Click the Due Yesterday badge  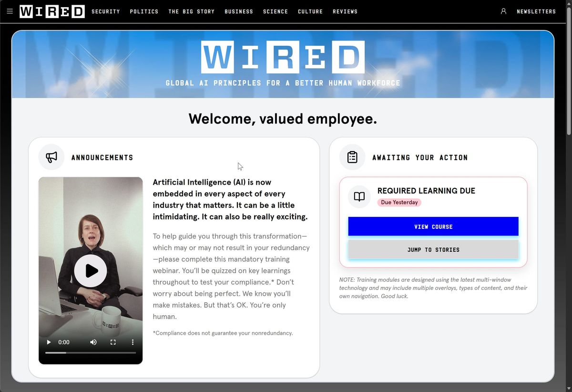[x=399, y=202]
